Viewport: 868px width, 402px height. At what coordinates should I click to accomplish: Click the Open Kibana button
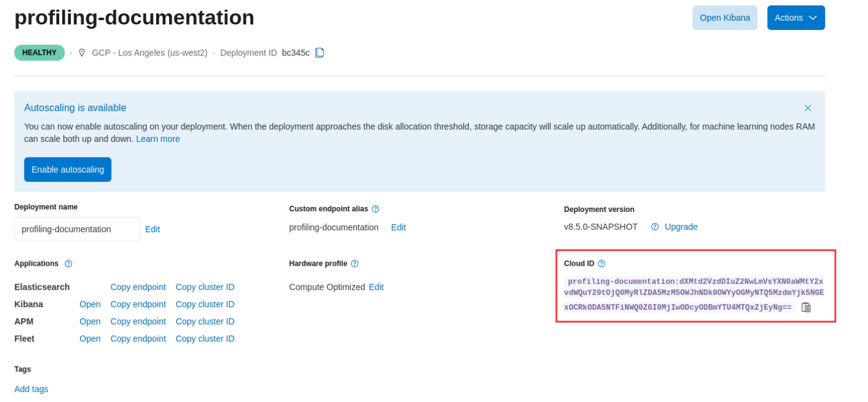pos(725,18)
